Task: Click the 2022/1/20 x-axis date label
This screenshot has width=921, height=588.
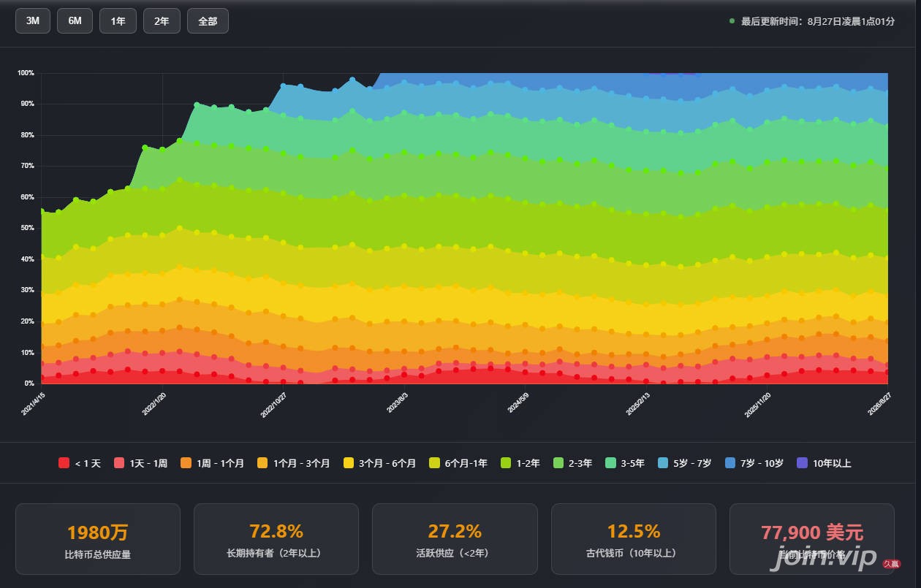Action: coord(153,404)
